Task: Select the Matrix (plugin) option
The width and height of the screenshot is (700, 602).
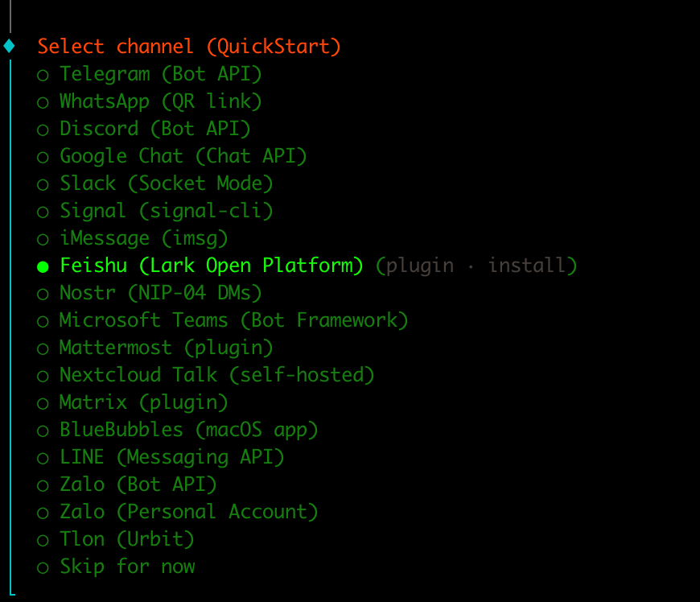Action: click(x=143, y=402)
